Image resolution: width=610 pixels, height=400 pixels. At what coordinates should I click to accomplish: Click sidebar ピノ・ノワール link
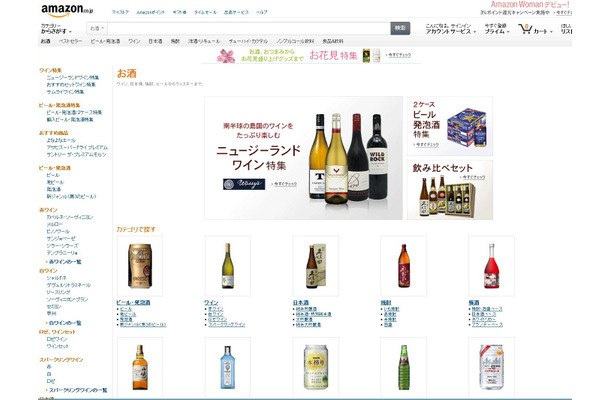click(x=58, y=232)
